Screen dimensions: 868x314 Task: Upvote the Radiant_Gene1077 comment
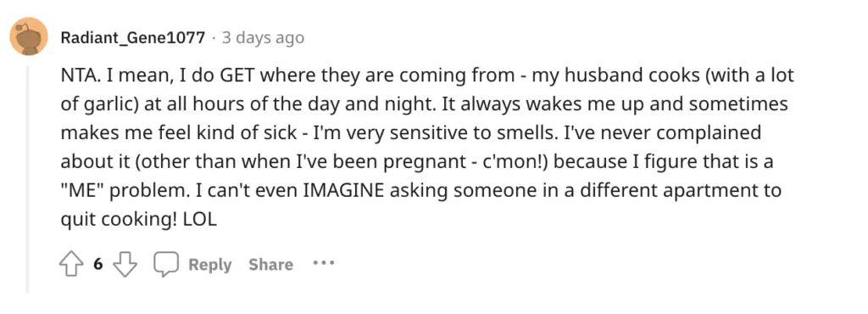70,265
